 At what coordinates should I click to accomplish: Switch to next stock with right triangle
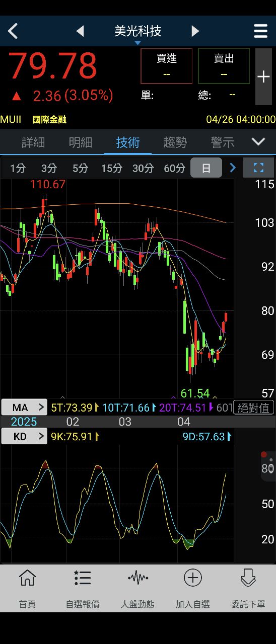pos(195,31)
